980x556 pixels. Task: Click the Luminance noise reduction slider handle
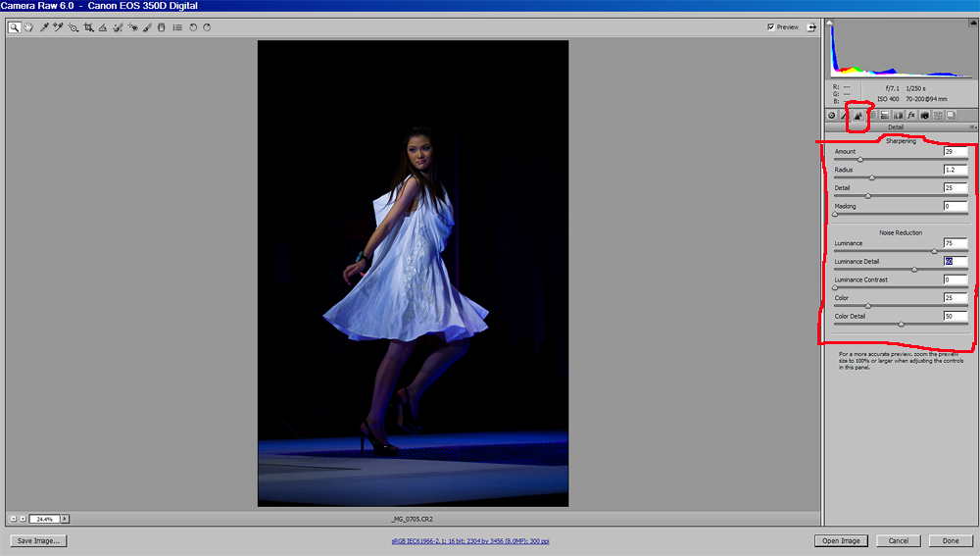[934, 251]
